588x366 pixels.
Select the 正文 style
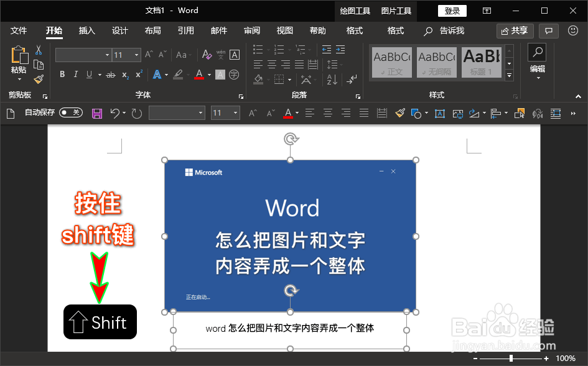pos(392,62)
